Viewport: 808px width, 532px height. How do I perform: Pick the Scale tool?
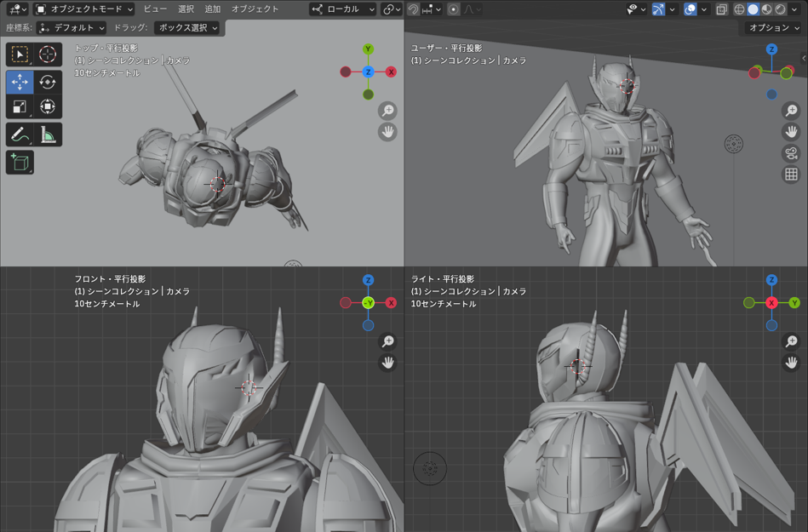click(20, 107)
